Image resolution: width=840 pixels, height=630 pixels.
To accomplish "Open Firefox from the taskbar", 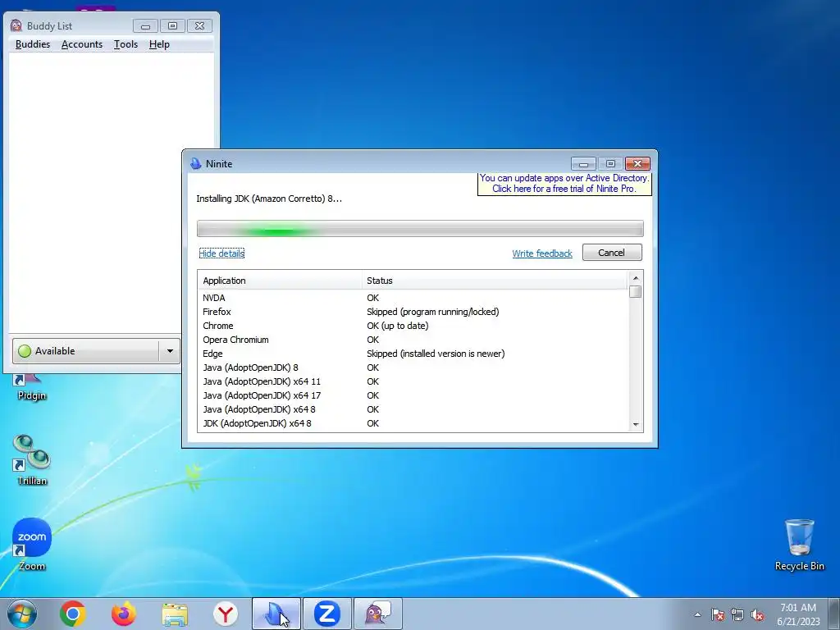I will 124,614.
